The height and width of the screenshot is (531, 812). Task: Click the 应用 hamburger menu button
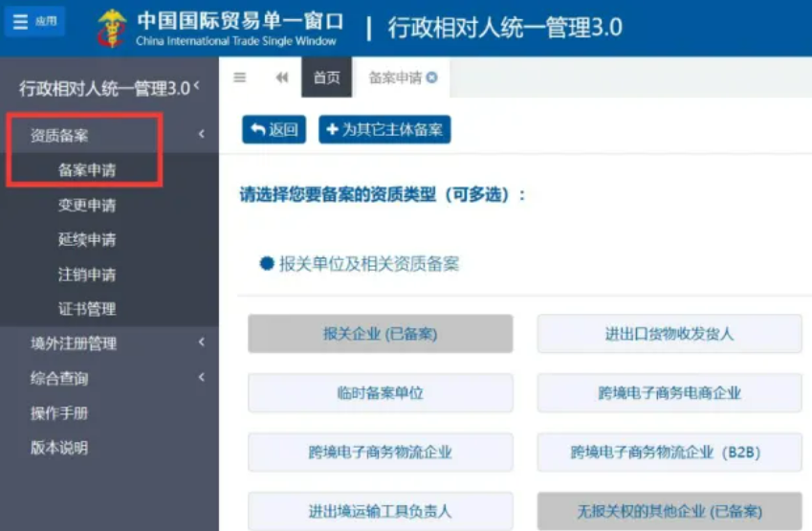click(x=34, y=21)
